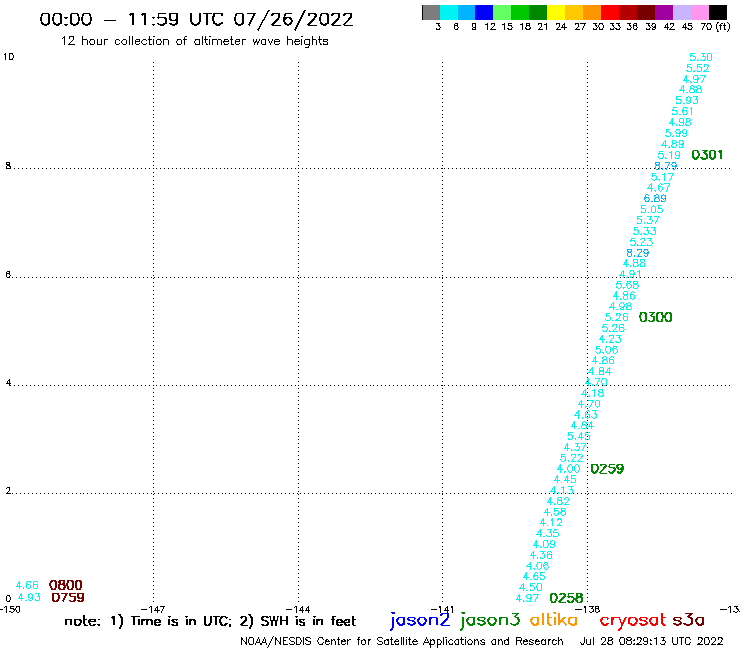Click the -144 longitude axis label
The height and width of the screenshot is (650, 740).
click(298, 609)
